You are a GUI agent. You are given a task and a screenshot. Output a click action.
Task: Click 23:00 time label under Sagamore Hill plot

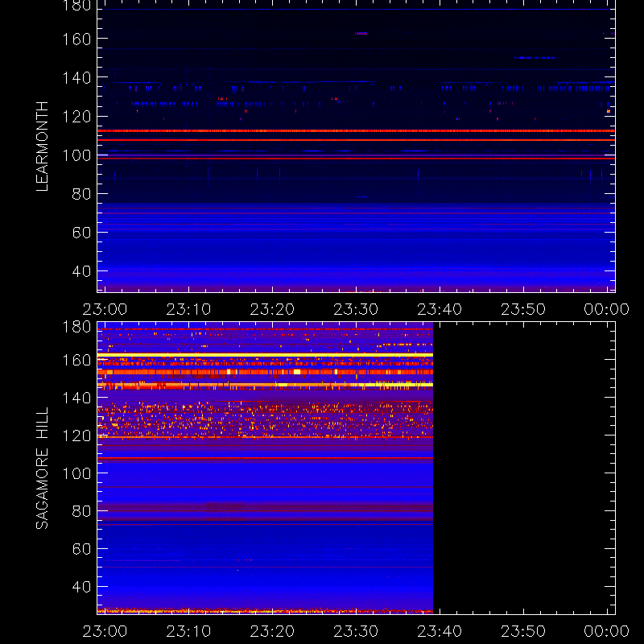105,631
